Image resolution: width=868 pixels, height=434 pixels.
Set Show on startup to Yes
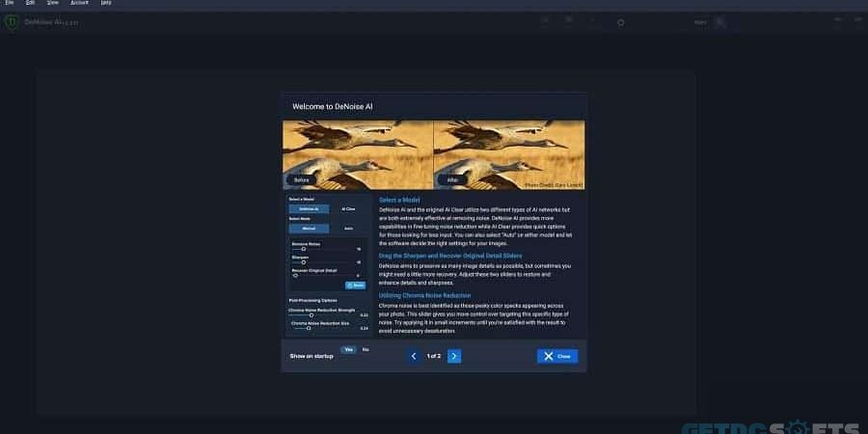348,349
